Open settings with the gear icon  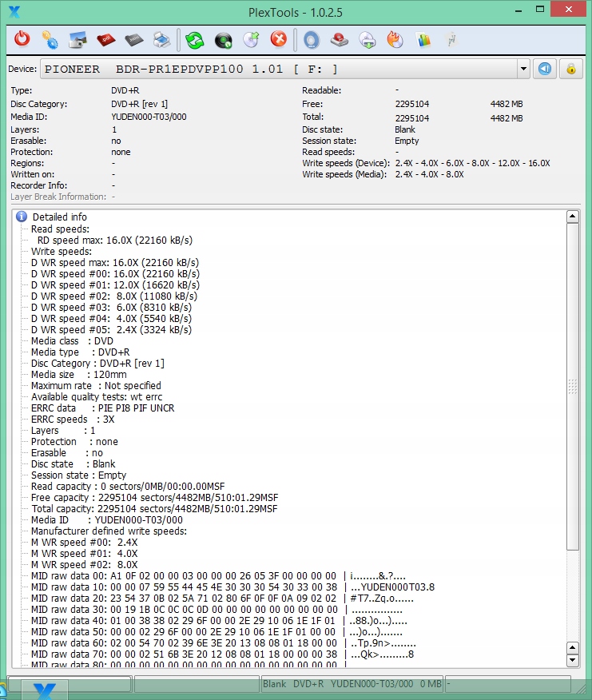coord(50,40)
